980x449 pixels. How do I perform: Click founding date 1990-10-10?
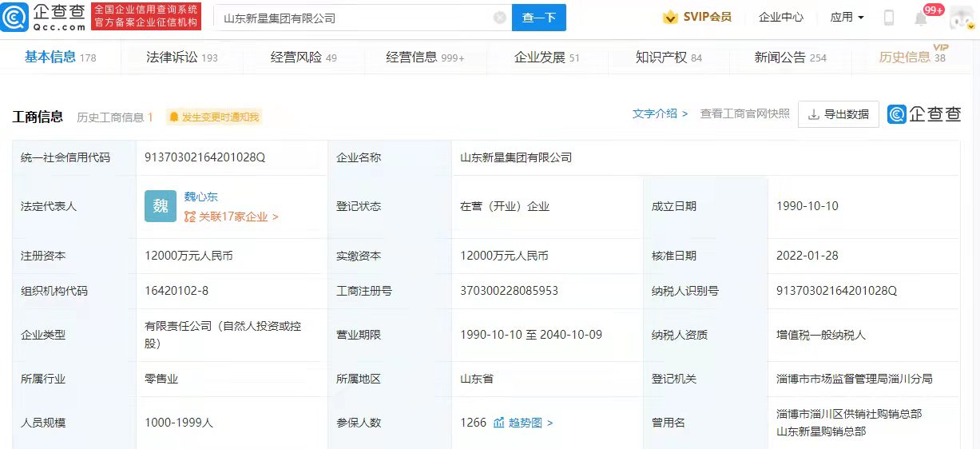tap(807, 206)
